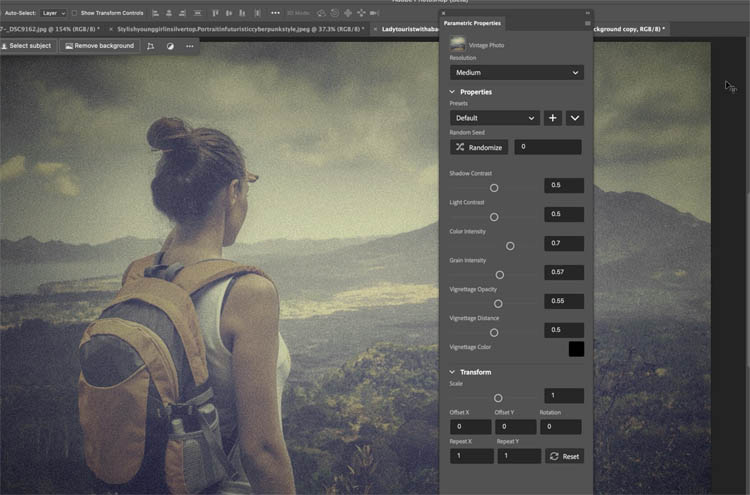
Task: Open more align options ellipsis in options bar
Action: point(276,13)
